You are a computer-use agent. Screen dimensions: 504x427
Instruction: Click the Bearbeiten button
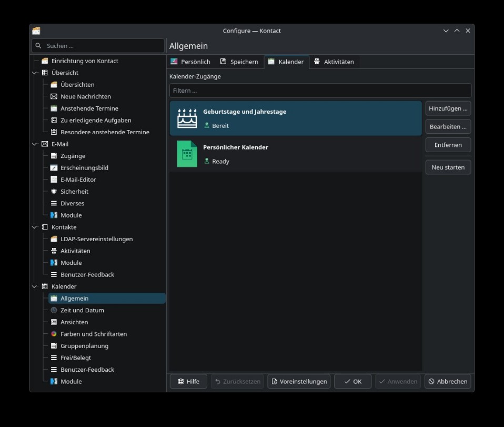(448, 127)
